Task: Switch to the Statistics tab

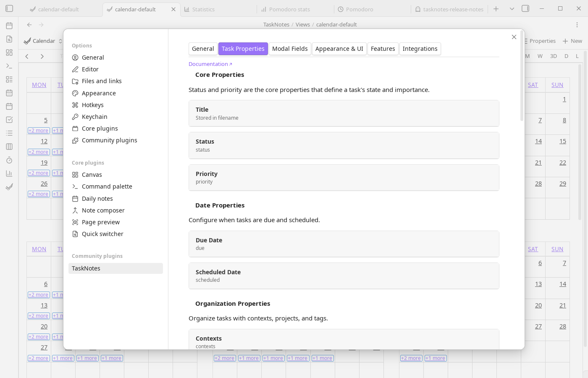Action: 218,9
